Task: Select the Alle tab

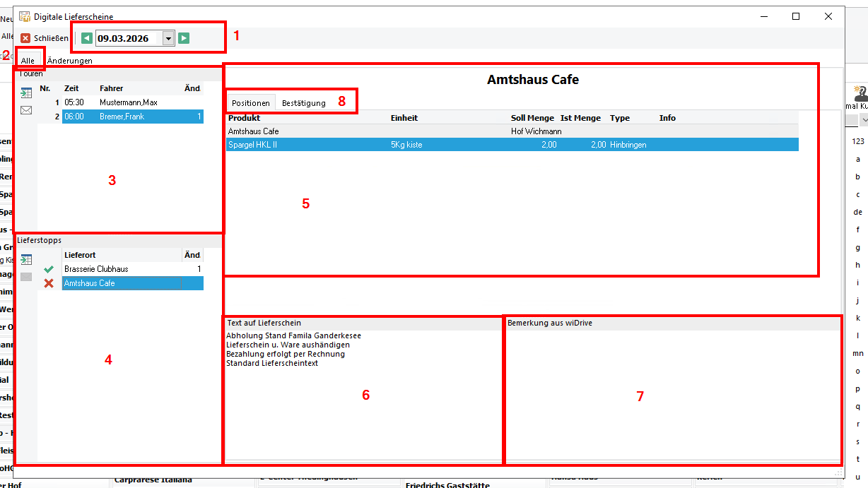Action: (28, 61)
